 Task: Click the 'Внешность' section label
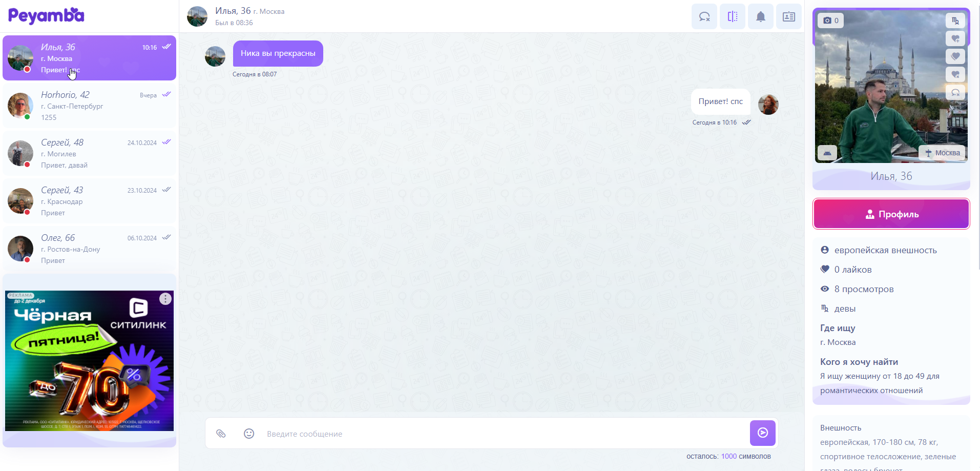click(841, 428)
